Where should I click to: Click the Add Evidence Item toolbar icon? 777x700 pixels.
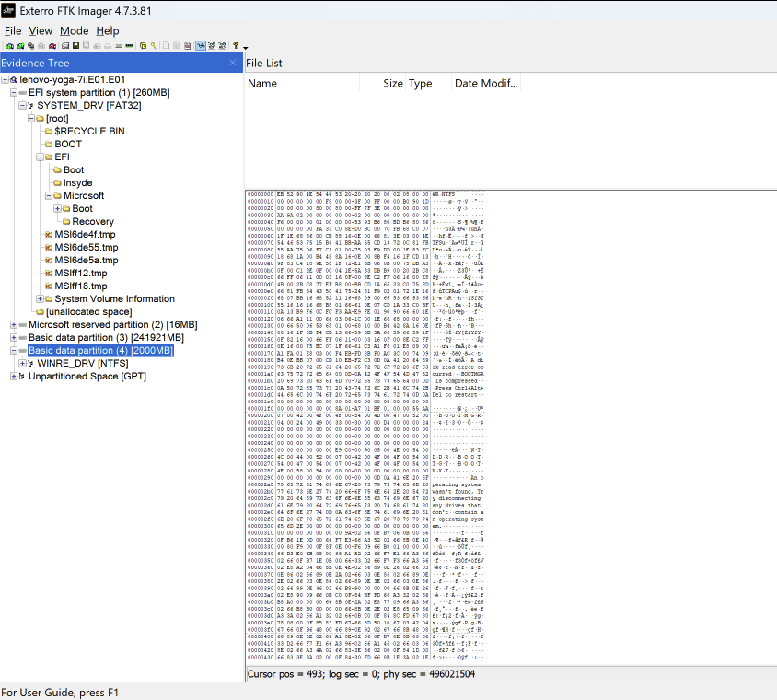10,46
